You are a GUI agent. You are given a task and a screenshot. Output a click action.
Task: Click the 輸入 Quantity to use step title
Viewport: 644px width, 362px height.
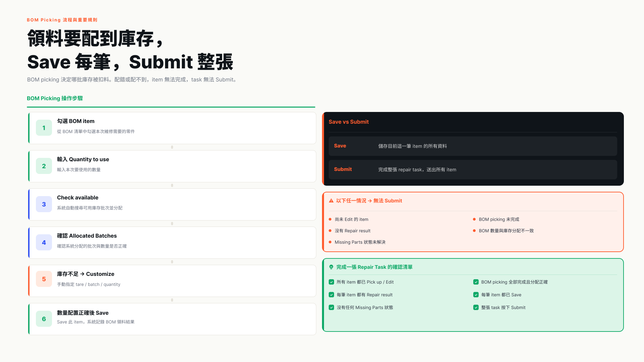coord(83,159)
